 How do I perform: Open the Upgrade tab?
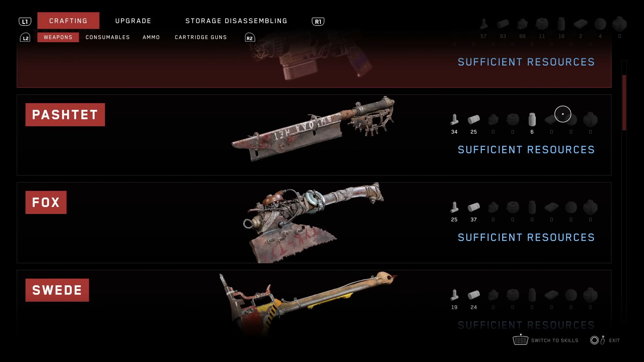pyautogui.click(x=133, y=21)
